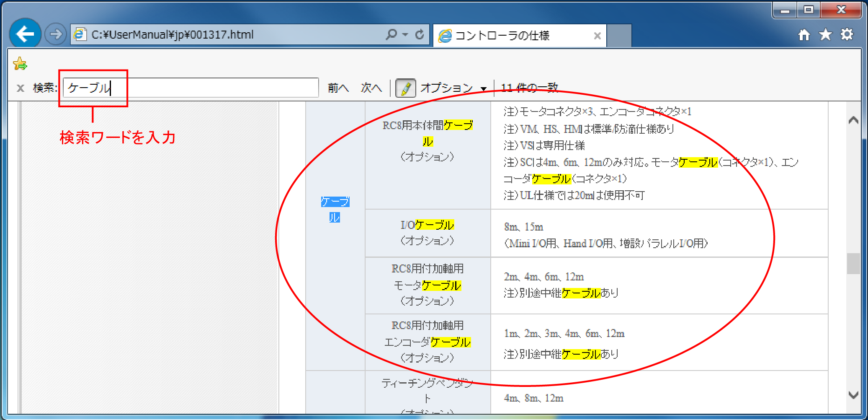Click the browser Back arrow button
Viewport: 868px width, 420px height.
pos(25,34)
